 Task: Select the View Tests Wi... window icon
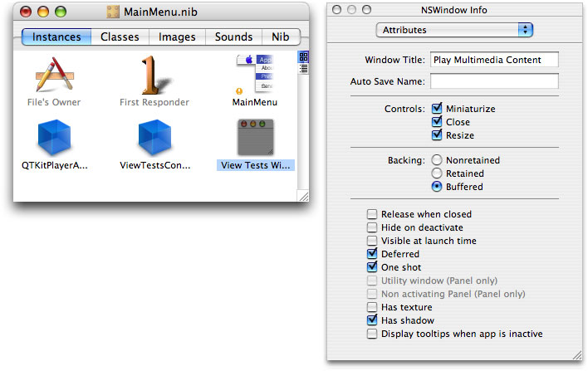255,137
